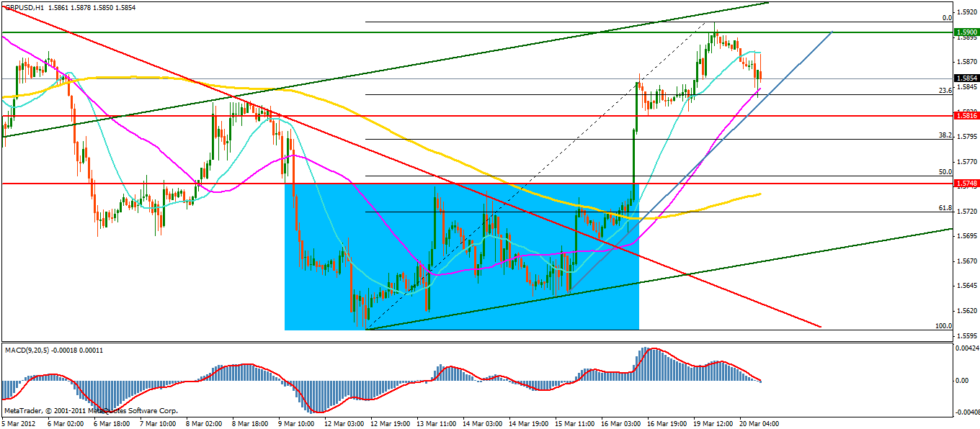
Task: Select the red 1.5816 price level tag
Action: 966,115
